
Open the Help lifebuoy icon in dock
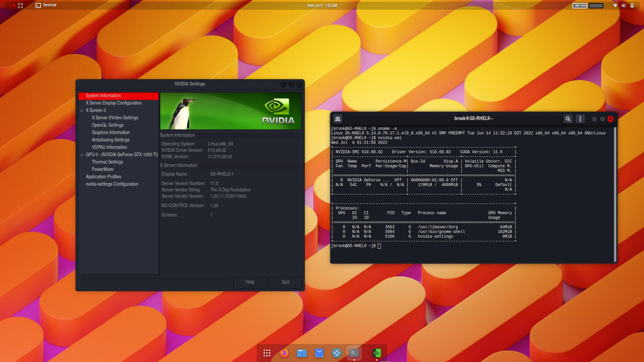point(337,353)
